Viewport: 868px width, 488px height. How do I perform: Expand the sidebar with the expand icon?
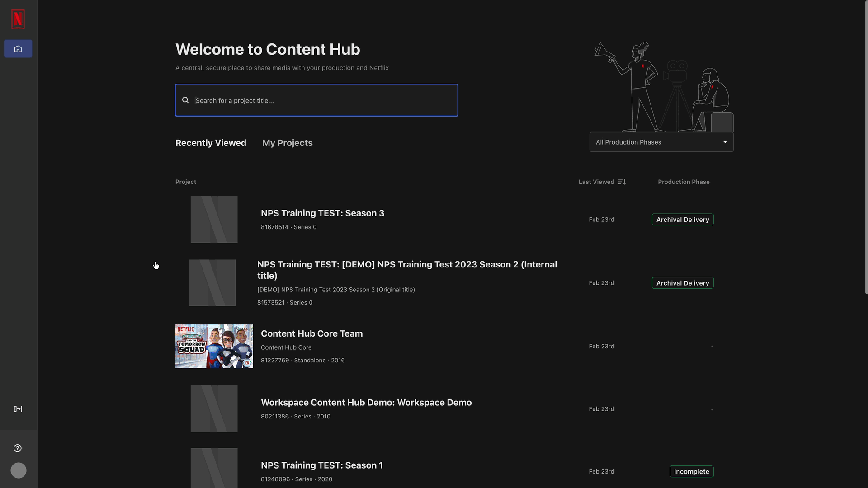(x=18, y=409)
